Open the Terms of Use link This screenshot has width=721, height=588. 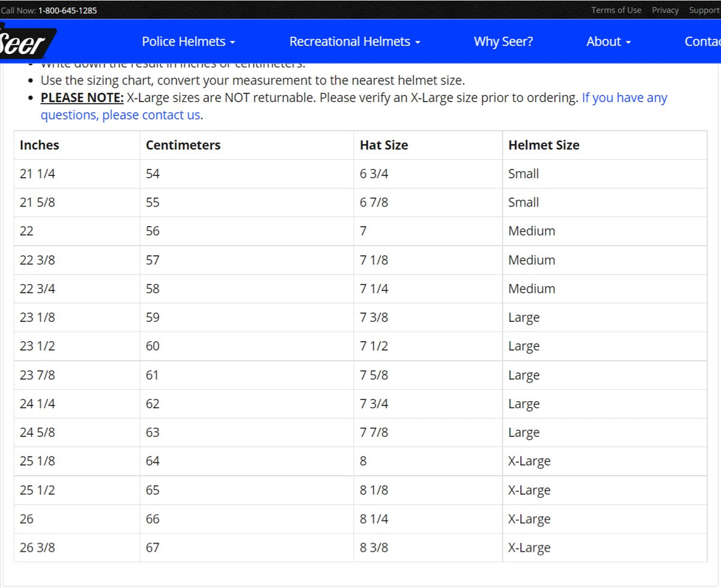pos(616,10)
